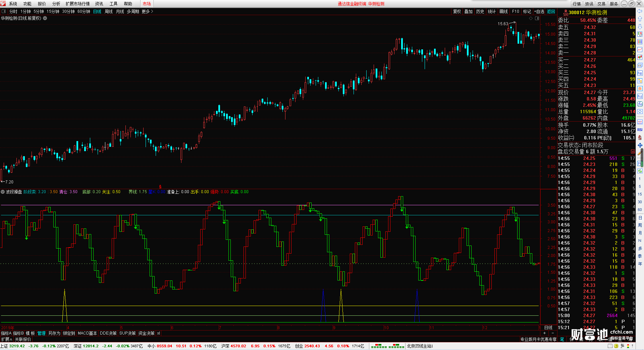
Task: Switch to the 分时 tab
Action: click(13, 11)
